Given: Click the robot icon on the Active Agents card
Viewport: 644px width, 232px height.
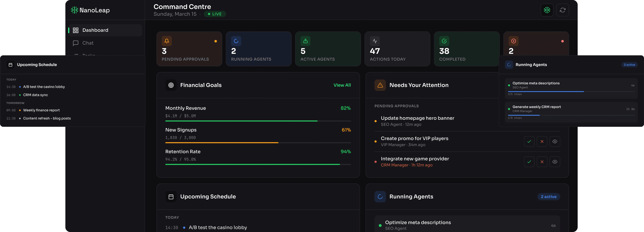Looking at the screenshot, I should coord(305,41).
